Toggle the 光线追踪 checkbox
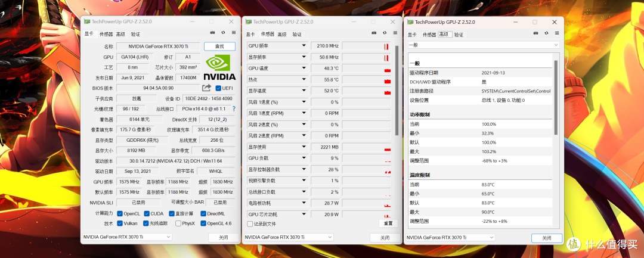The width and height of the screenshot is (644, 258). pos(146,223)
